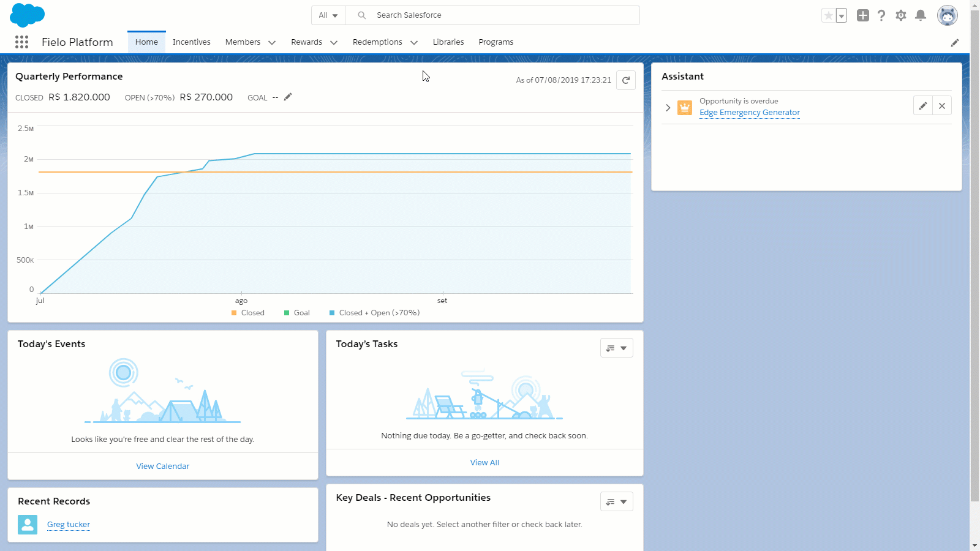This screenshot has height=551, width=980.
Task: Open the Help question mark icon
Action: pyautogui.click(x=881, y=15)
